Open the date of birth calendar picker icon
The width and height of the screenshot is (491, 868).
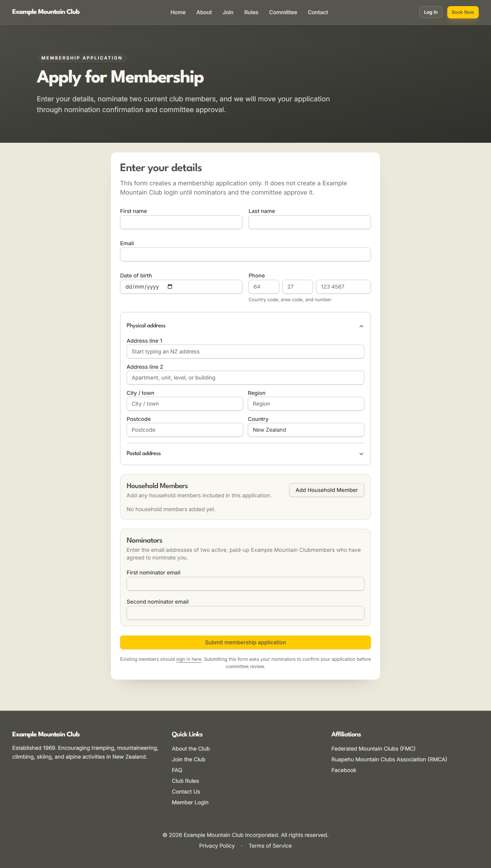coord(170,287)
